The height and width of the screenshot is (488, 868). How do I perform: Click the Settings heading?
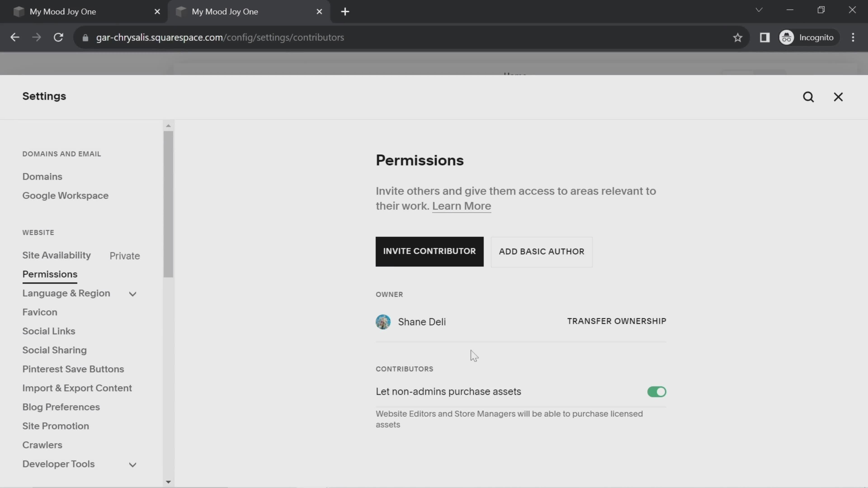point(44,96)
